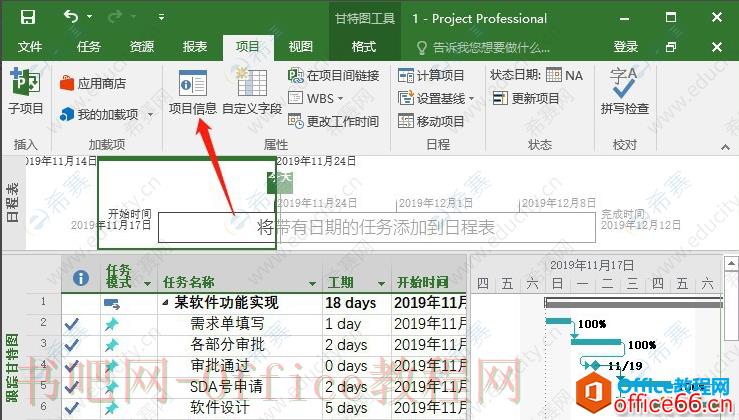Switch to the 资源 ribbon tab
Screen dimensions: 739x420
pyautogui.click(x=142, y=47)
